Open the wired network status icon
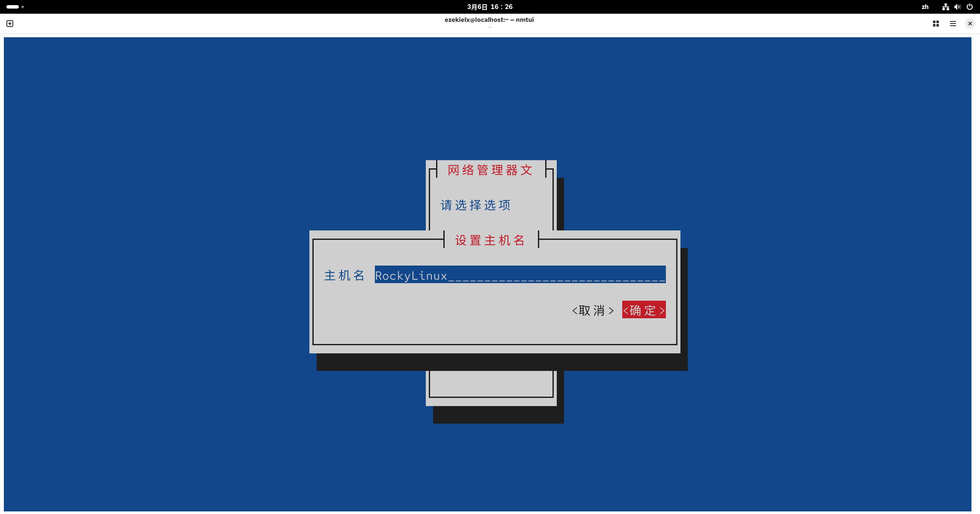Image resolution: width=980 pixels, height=514 pixels. tap(946, 7)
